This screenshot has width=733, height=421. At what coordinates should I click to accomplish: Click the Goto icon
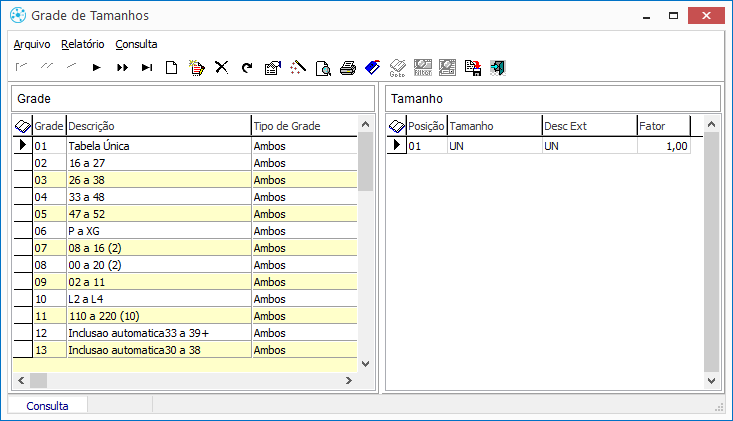click(397, 68)
